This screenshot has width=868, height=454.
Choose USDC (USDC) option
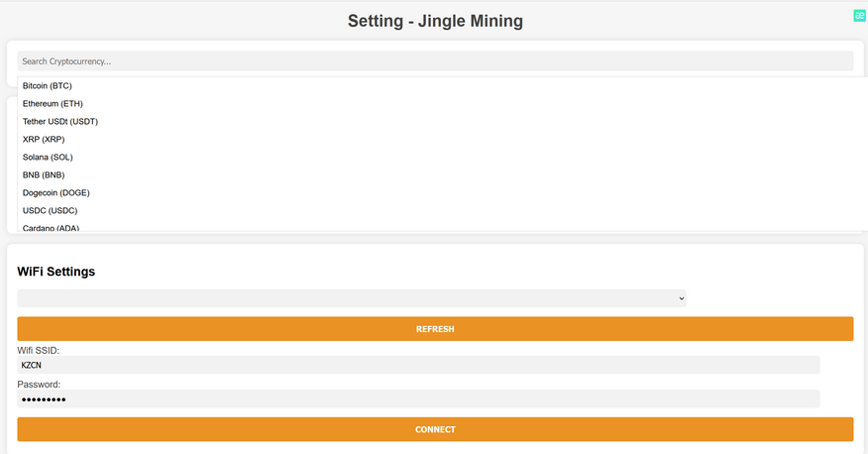pos(50,211)
